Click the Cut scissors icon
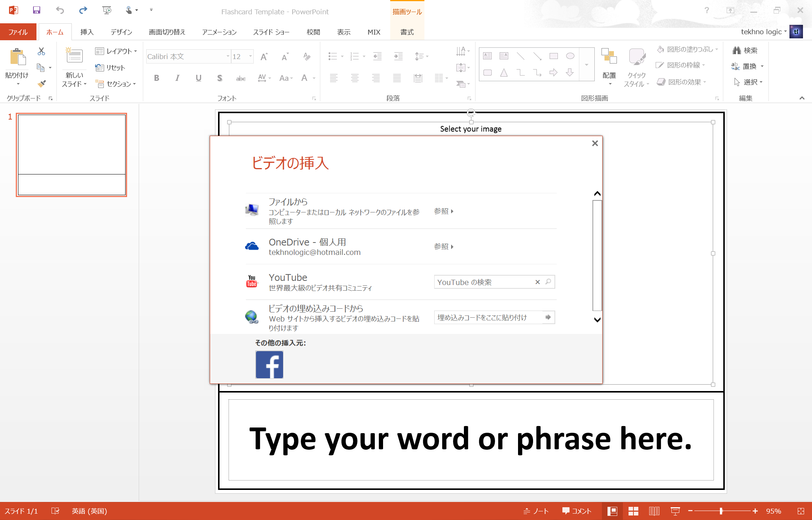Image resolution: width=812 pixels, height=520 pixels. (x=41, y=51)
